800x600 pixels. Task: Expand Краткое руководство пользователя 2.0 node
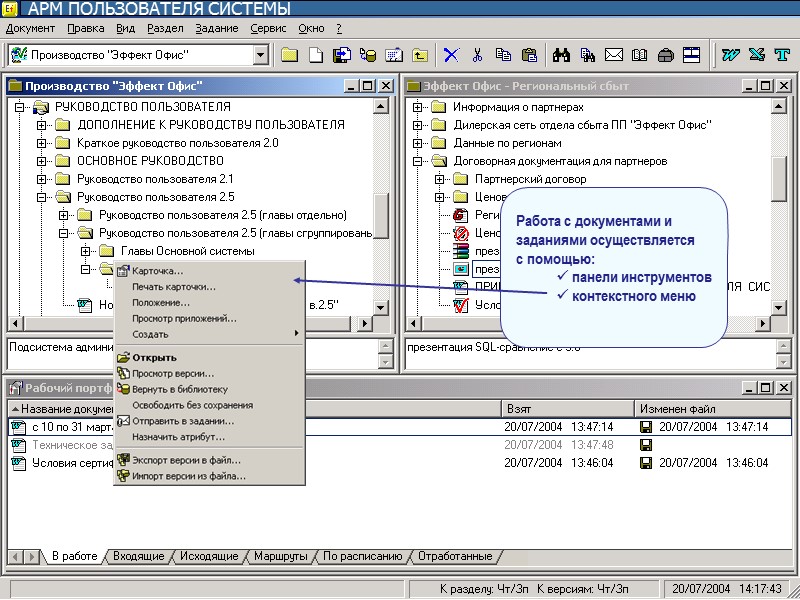click(x=41, y=143)
